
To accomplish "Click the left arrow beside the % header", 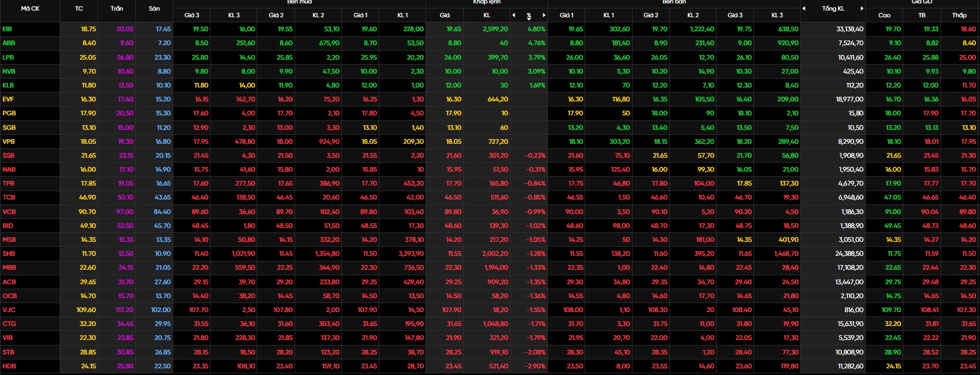I will (x=514, y=15).
